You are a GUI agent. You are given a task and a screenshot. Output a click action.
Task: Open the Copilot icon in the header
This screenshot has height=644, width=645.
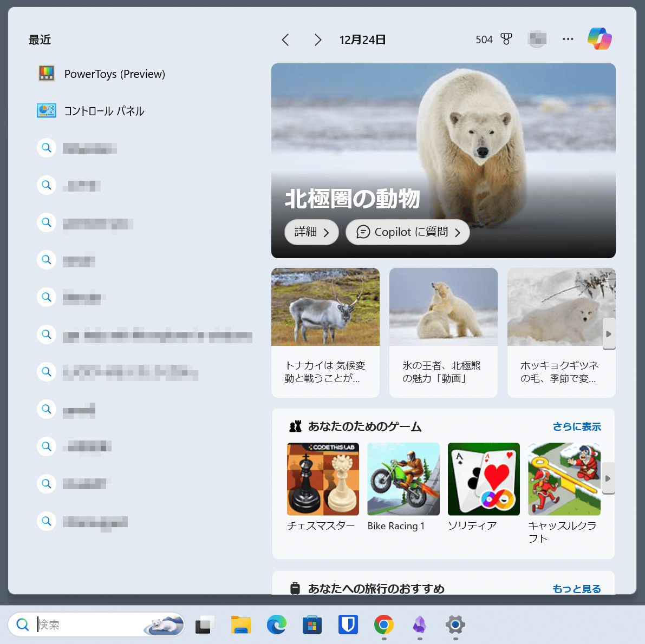click(600, 39)
